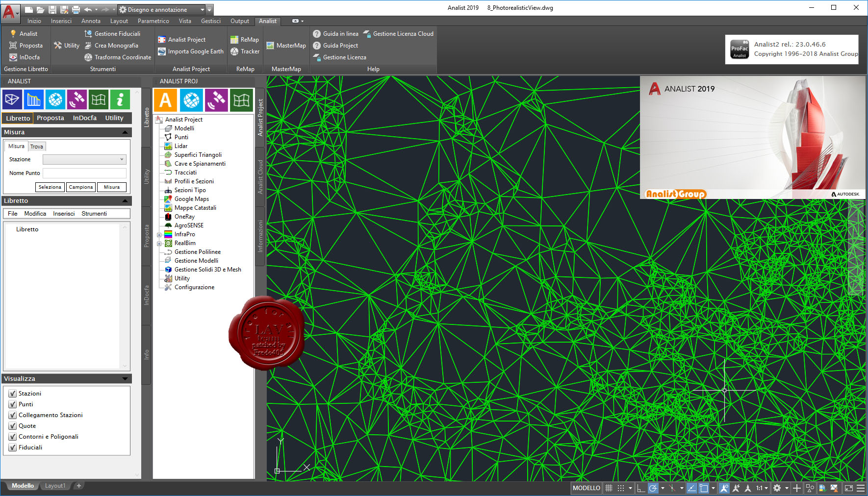The width and height of the screenshot is (868, 496).
Task: Toggle the Quote checkbox
Action: tap(13, 426)
